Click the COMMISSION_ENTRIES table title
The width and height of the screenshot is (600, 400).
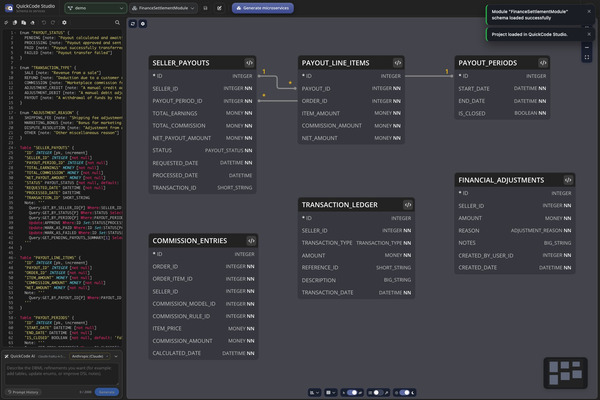tap(190, 241)
